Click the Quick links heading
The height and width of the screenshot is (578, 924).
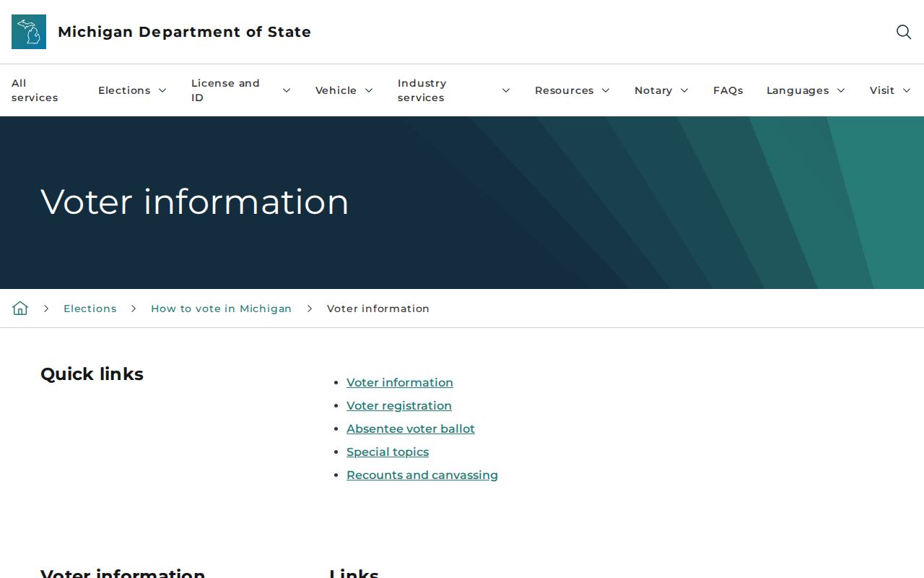pyautogui.click(x=92, y=374)
